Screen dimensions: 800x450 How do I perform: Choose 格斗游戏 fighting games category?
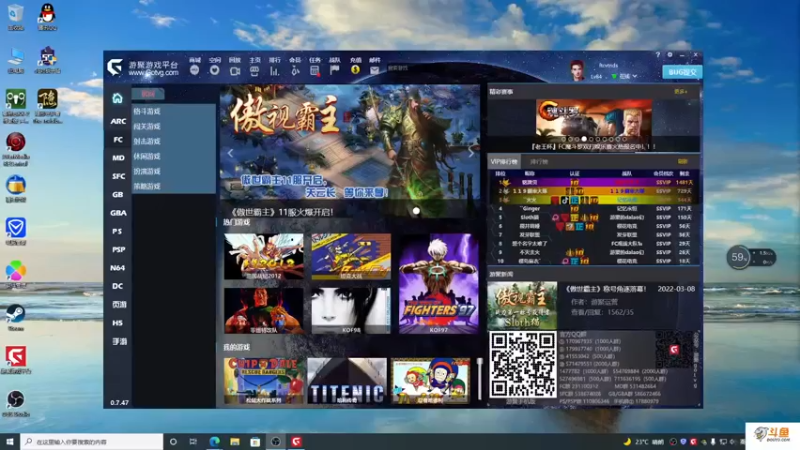click(x=147, y=111)
